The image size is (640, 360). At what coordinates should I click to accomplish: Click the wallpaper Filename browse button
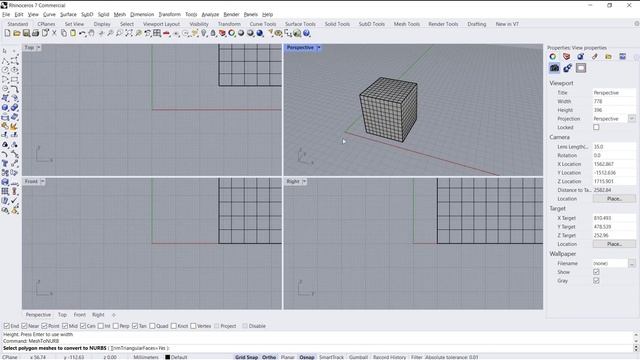(632, 264)
